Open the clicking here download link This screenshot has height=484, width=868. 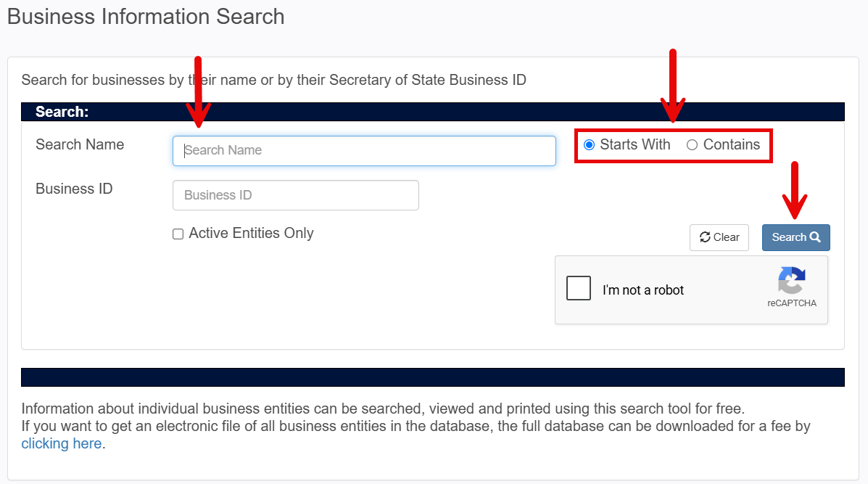(x=62, y=443)
